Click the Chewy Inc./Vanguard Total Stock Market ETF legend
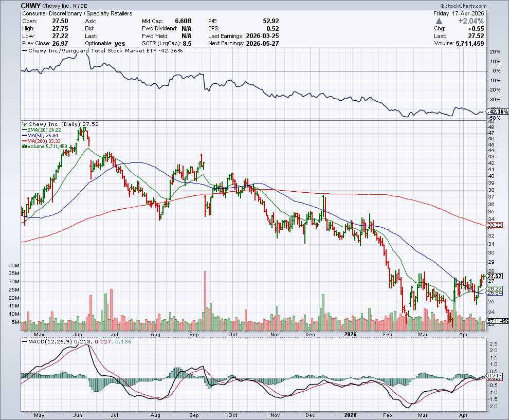Image resolution: width=509 pixels, height=420 pixels. pos(105,50)
